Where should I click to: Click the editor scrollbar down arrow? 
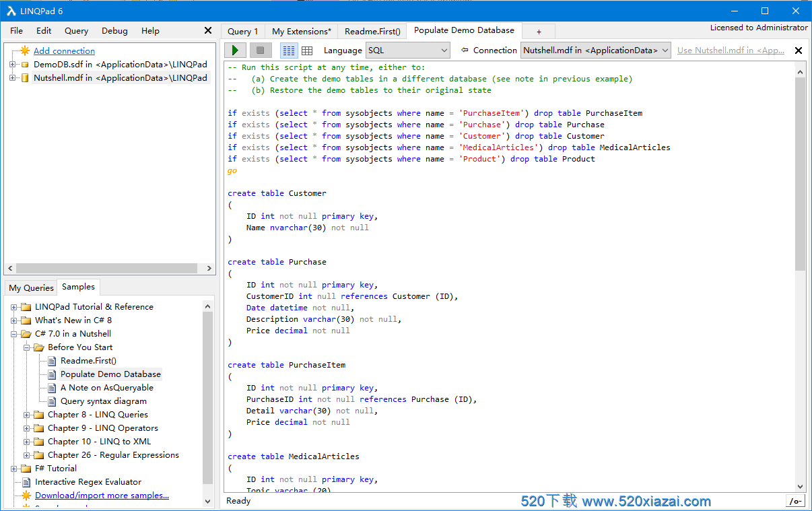pos(800,486)
